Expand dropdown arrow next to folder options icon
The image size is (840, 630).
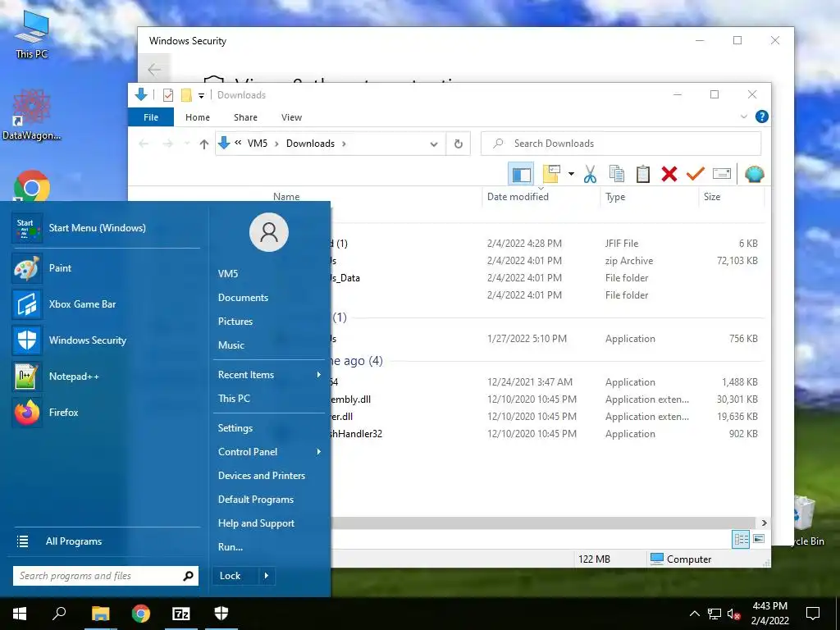[x=571, y=174]
